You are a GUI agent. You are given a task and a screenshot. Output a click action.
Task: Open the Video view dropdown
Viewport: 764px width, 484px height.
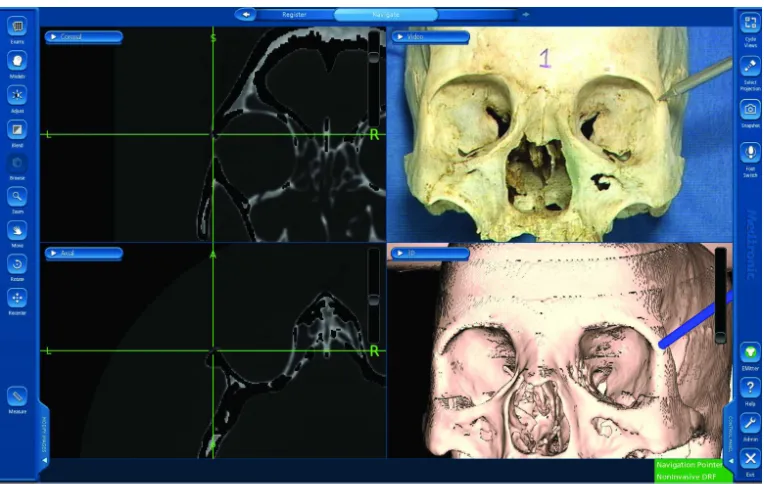coord(430,37)
